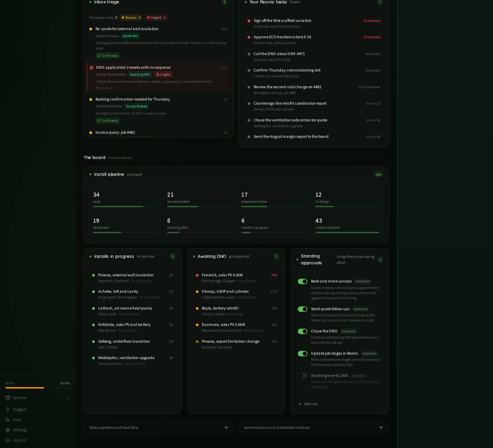Turn off the Chase the DNO toggle
493x448 pixels.
click(x=302, y=332)
